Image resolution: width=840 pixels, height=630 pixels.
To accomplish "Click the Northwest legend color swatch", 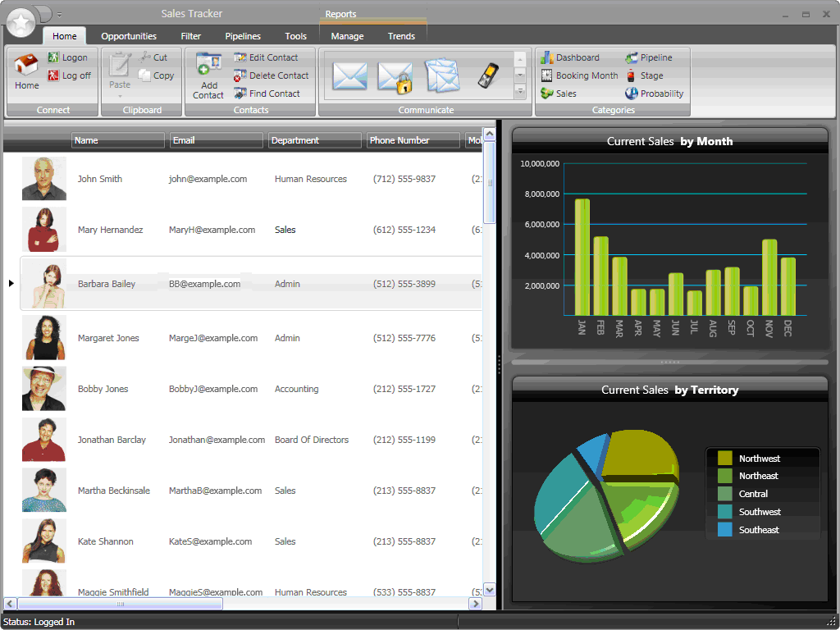I will (x=724, y=459).
